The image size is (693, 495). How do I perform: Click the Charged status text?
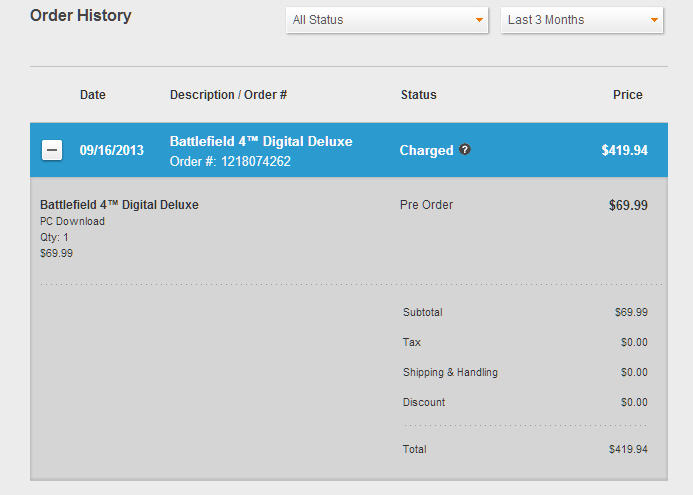426,151
